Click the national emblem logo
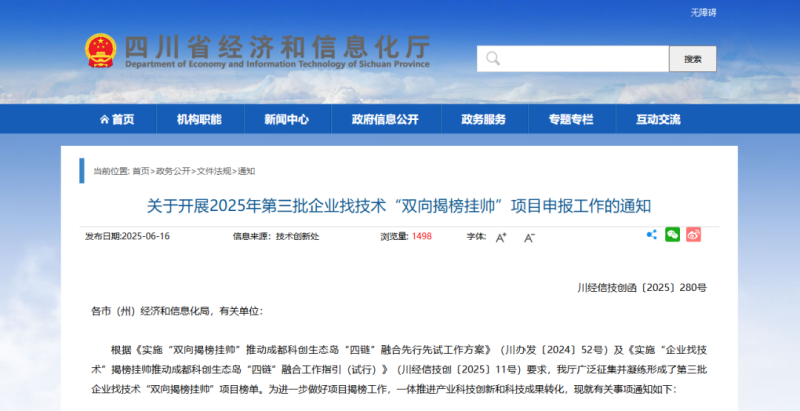Image resolution: width=800 pixels, height=411 pixels. click(x=101, y=51)
